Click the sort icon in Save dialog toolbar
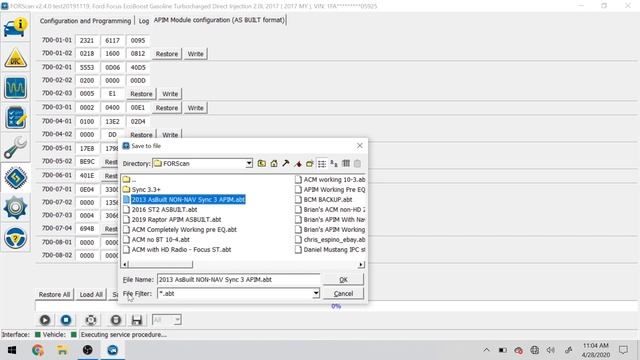Image resolution: width=640 pixels, height=360 pixels. tap(334, 164)
